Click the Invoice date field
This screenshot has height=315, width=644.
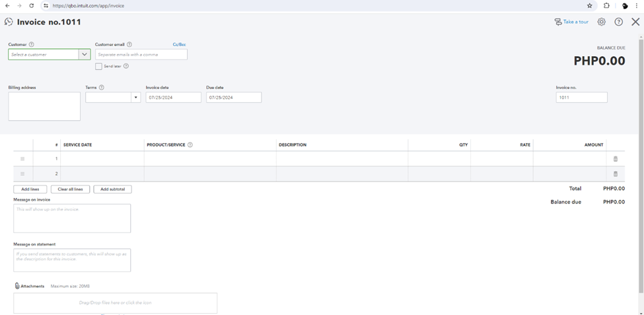(173, 97)
